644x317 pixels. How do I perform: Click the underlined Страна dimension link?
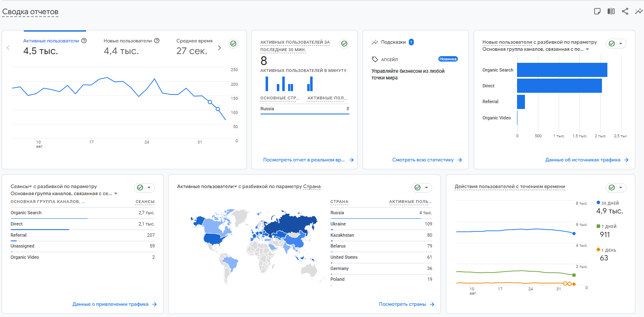coord(312,187)
